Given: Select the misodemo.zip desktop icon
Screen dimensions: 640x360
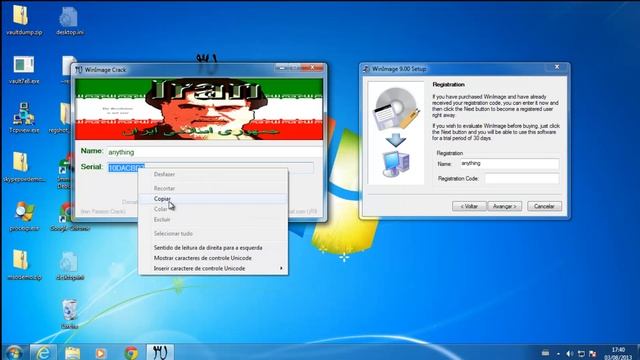Looking at the screenshot, I should tap(24, 265).
